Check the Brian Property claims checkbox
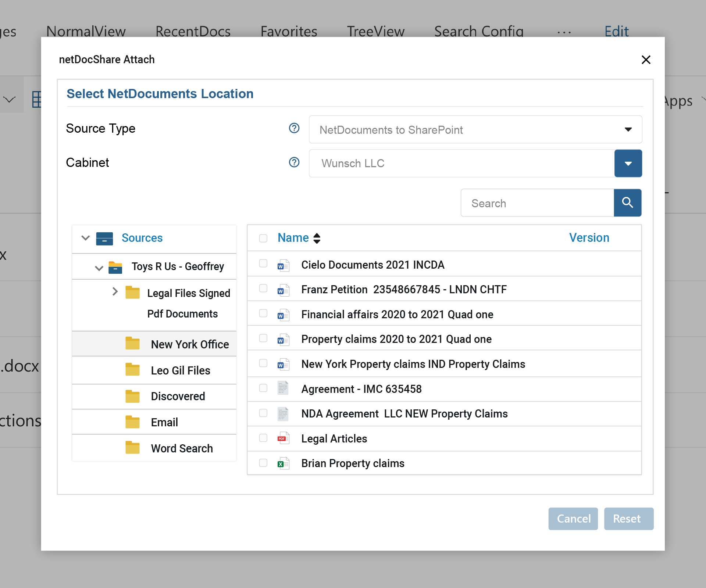 (263, 463)
